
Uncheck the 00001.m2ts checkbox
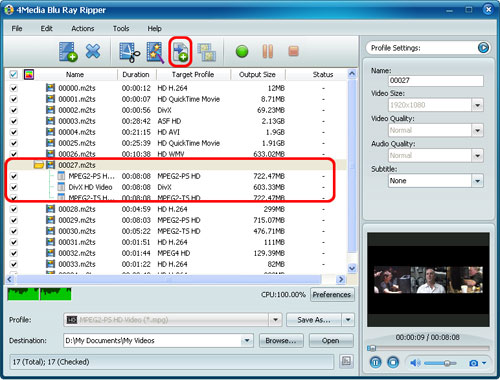pos(13,99)
